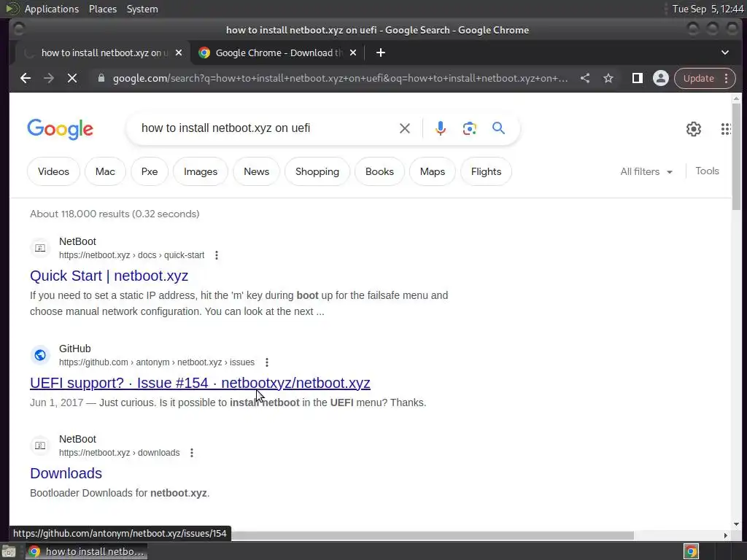Filter results by Flights

(x=486, y=171)
